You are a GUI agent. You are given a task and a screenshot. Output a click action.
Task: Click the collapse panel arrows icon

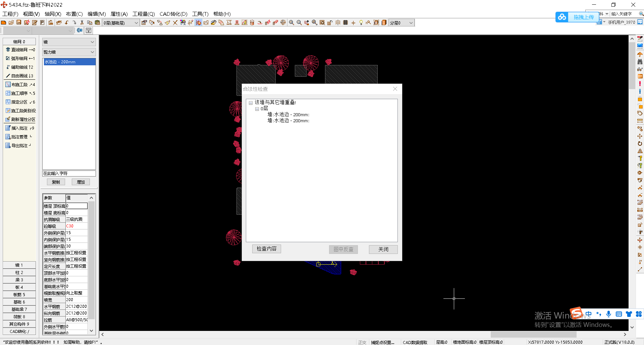click(x=79, y=30)
